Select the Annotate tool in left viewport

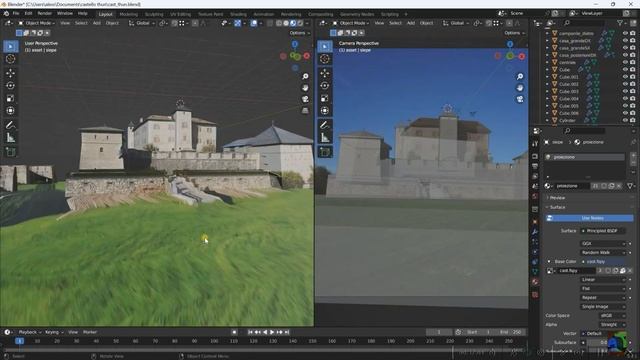[x=11, y=125]
